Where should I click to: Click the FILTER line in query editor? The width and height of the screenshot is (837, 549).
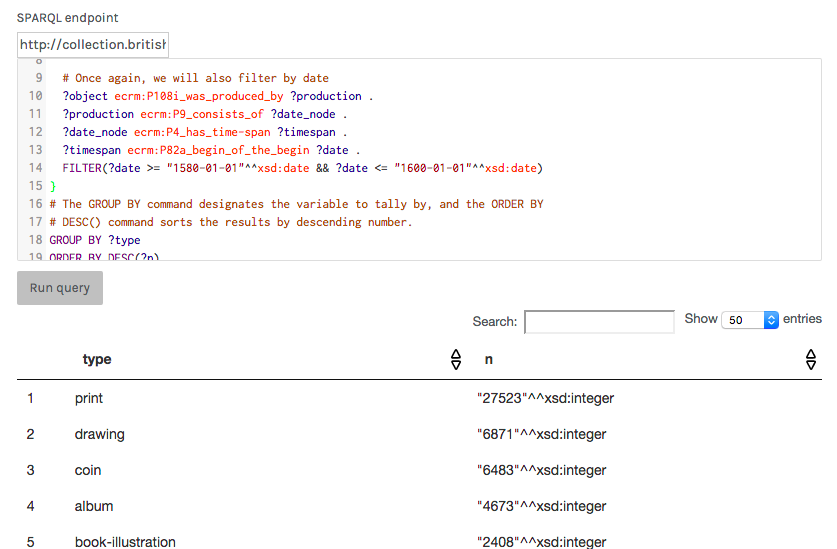(x=301, y=168)
